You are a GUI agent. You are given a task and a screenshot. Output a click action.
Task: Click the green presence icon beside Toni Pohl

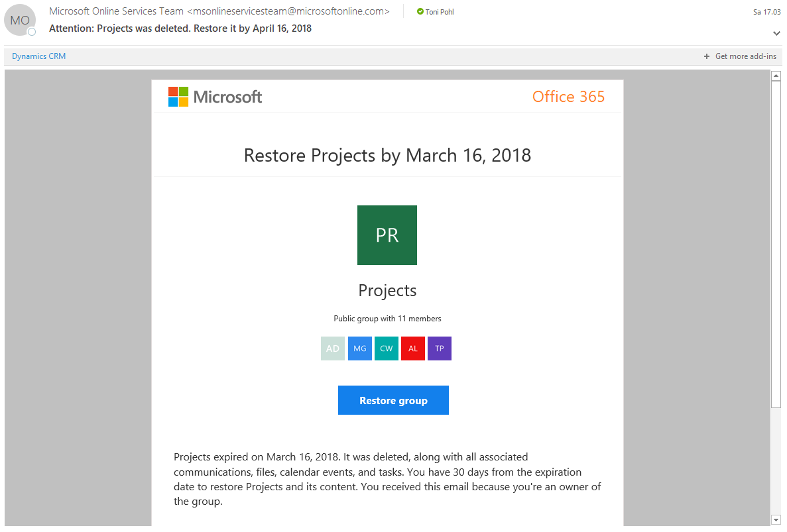click(x=420, y=12)
